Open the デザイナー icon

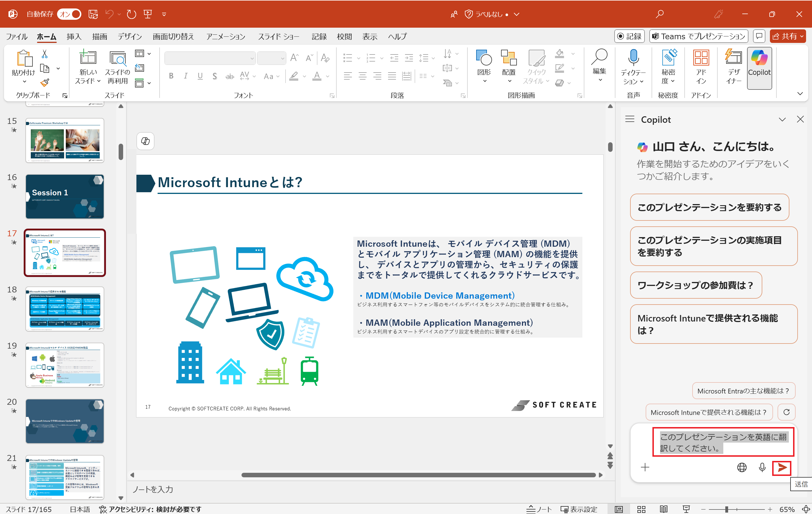pos(733,58)
